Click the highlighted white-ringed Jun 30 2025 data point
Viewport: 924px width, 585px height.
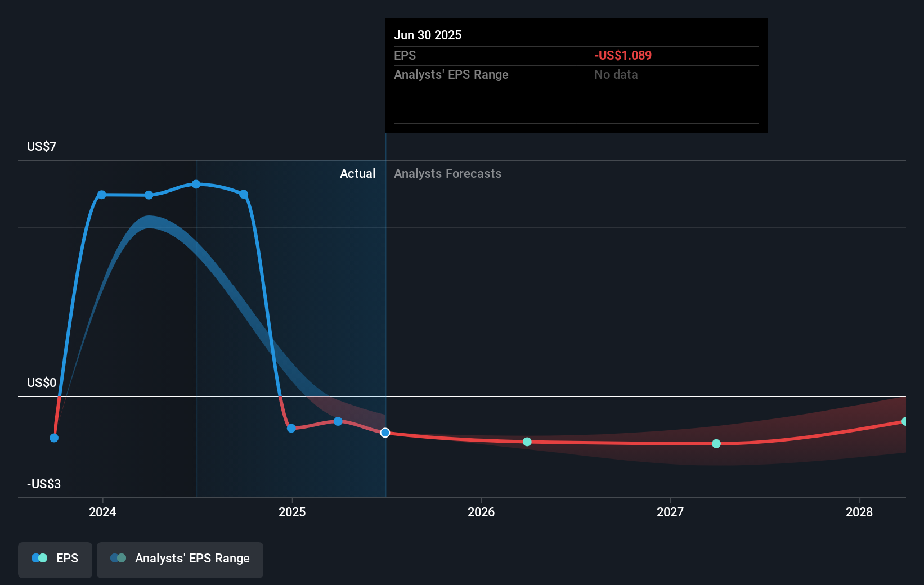[385, 433]
